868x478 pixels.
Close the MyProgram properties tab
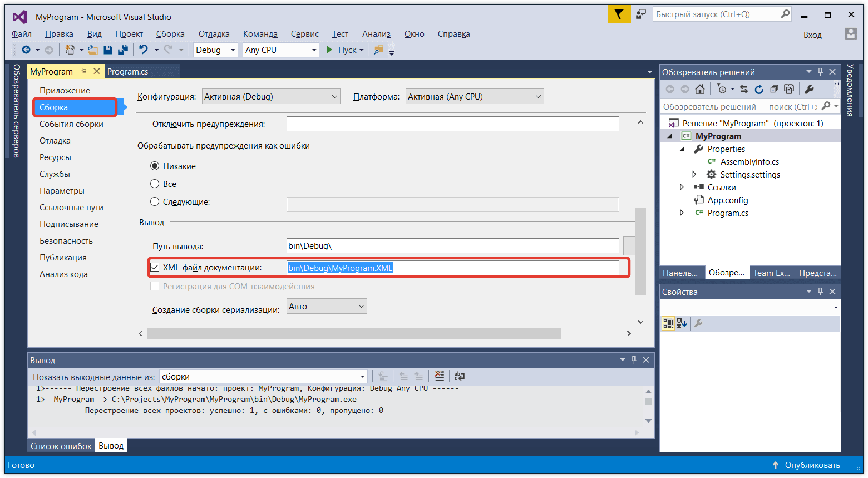tap(96, 71)
